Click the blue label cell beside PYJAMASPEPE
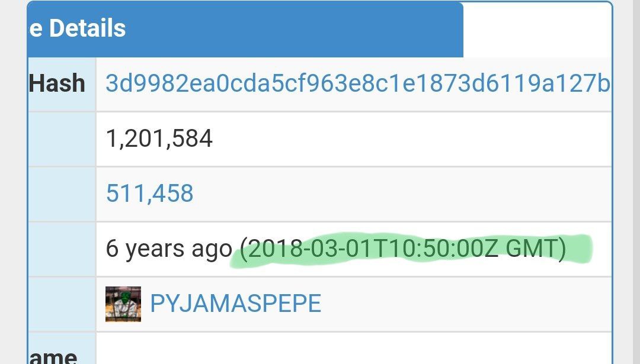 pos(62,304)
